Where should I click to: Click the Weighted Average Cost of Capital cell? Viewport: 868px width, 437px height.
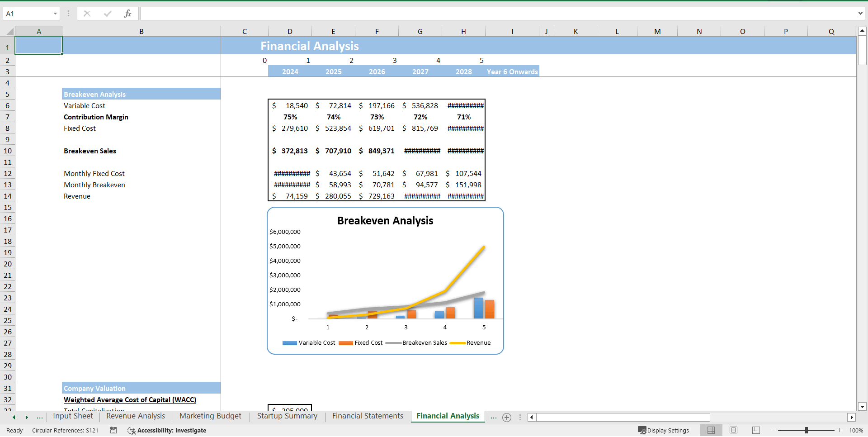141,399
